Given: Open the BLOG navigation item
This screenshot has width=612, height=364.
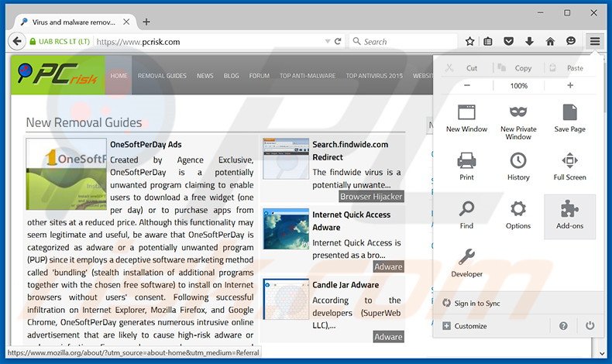Looking at the screenshot, I should pos(231,76).
